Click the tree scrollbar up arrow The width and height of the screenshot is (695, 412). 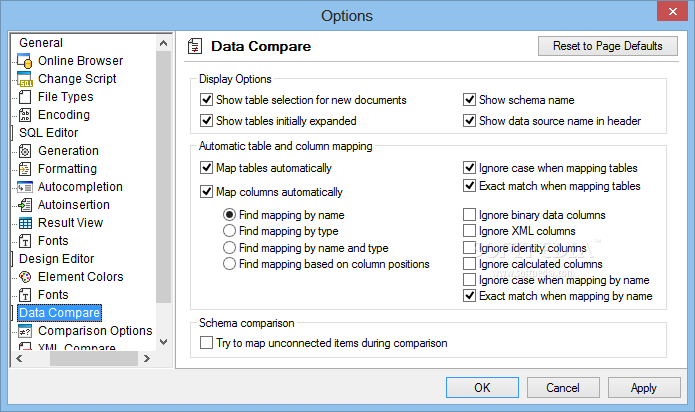(164, 43)
